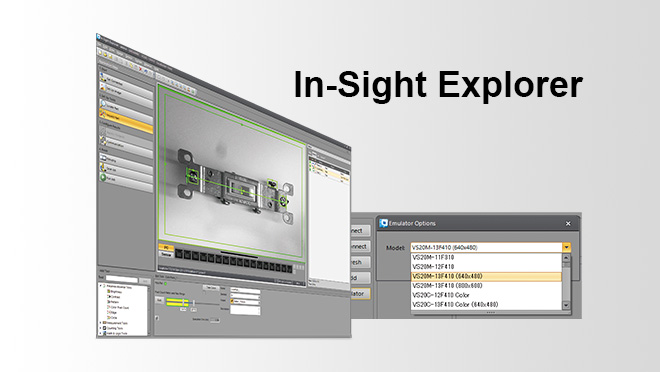Open the Model dropdown arrow
This screenshot has height=372, width=660.
566,247
